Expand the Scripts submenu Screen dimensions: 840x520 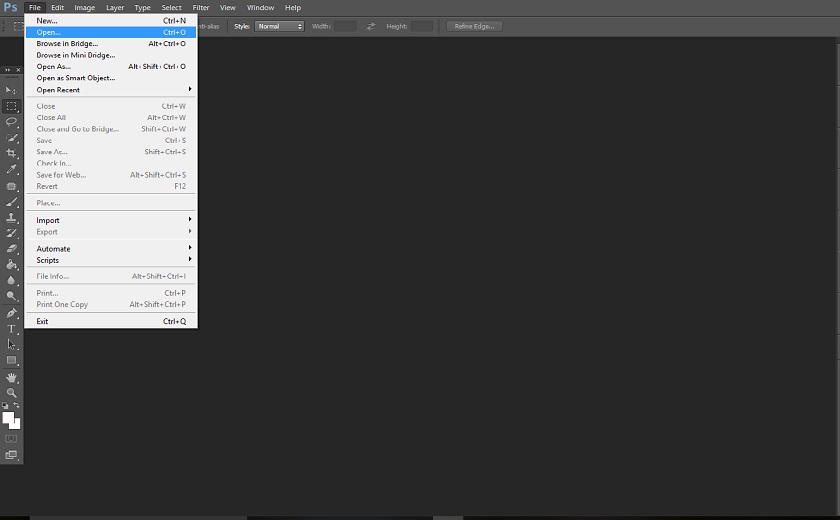(110, 260)
